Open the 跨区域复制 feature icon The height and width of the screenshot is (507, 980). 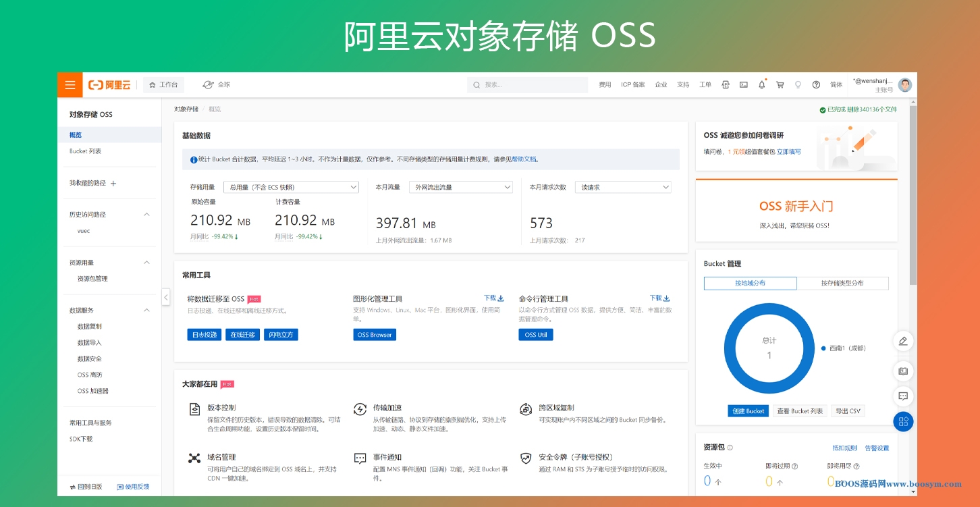(526, 409)
